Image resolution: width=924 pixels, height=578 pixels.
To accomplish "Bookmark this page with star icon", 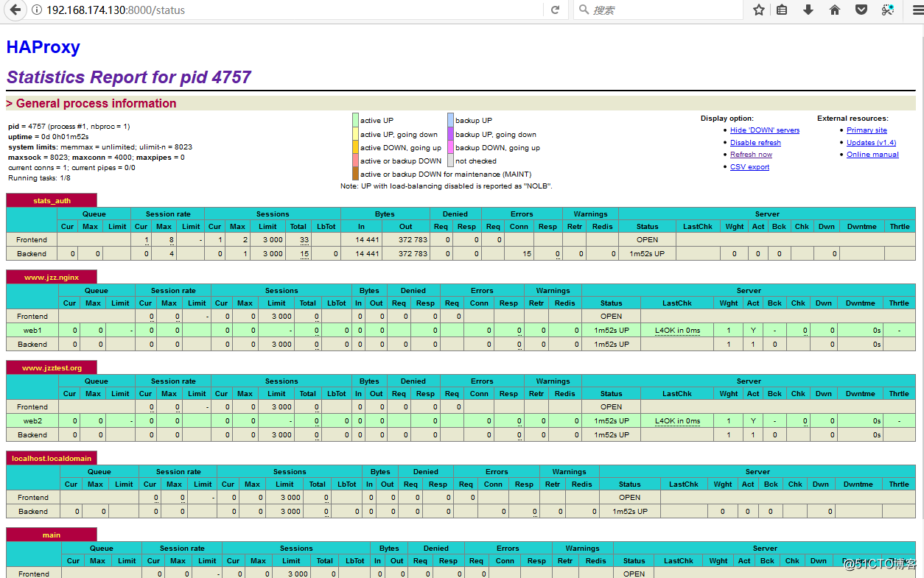I will tap(759, 10).
